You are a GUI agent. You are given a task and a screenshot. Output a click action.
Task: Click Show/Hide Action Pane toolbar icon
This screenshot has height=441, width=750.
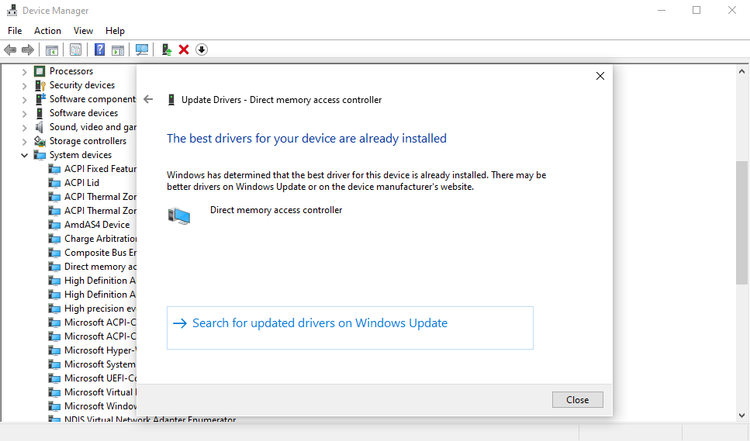pos(118,50)
